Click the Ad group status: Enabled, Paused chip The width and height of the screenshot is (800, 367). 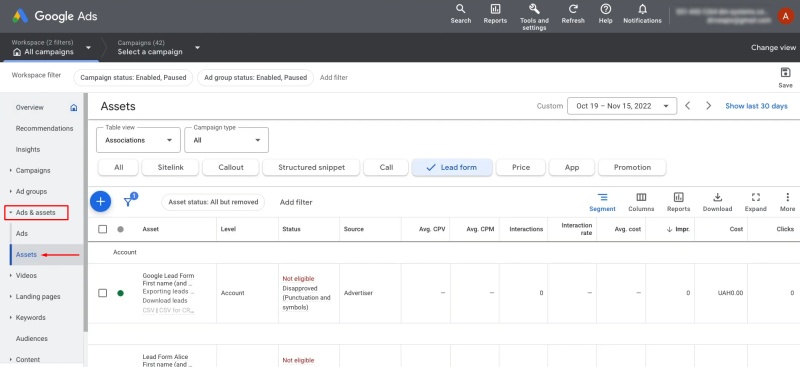(255, 78)
